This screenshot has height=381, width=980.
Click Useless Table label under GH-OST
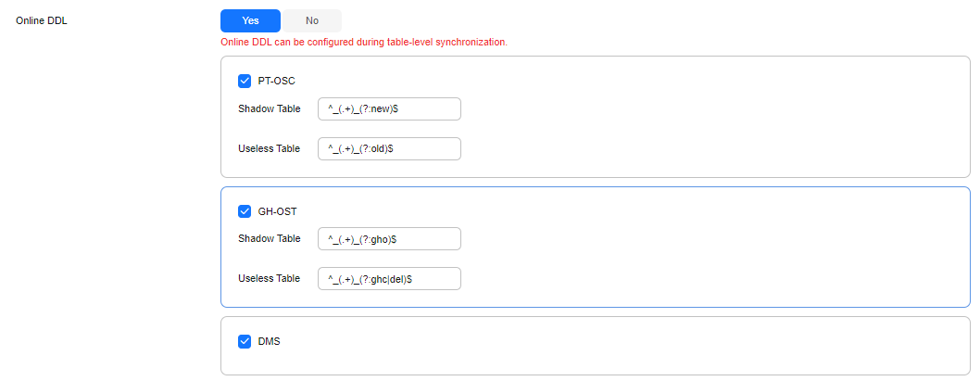(269, 279)
